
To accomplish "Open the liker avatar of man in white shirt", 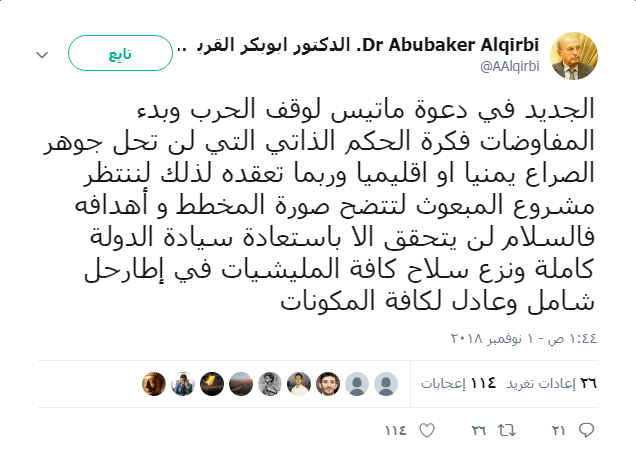I will coord(299,383).
